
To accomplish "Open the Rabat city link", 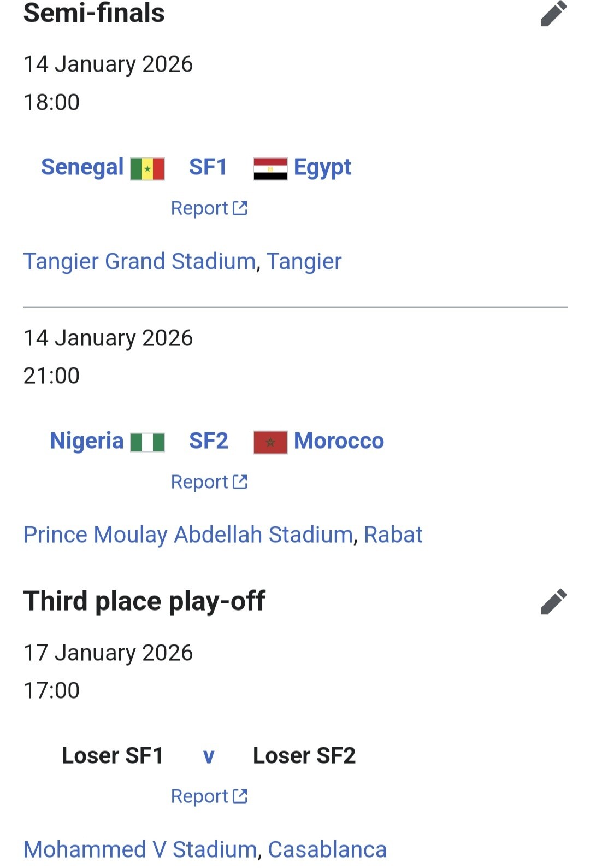I will click(393, 535).
